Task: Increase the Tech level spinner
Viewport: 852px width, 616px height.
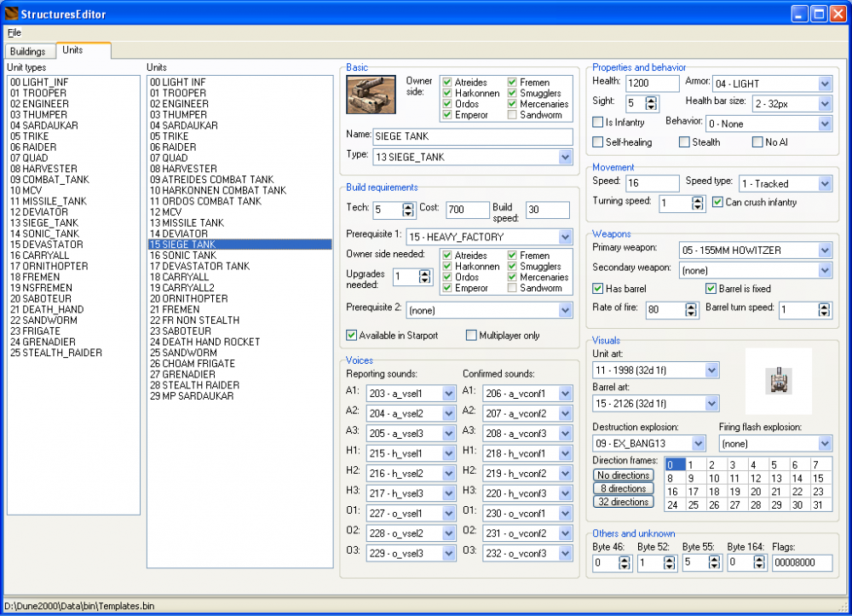Action: [x=408, y=204]
